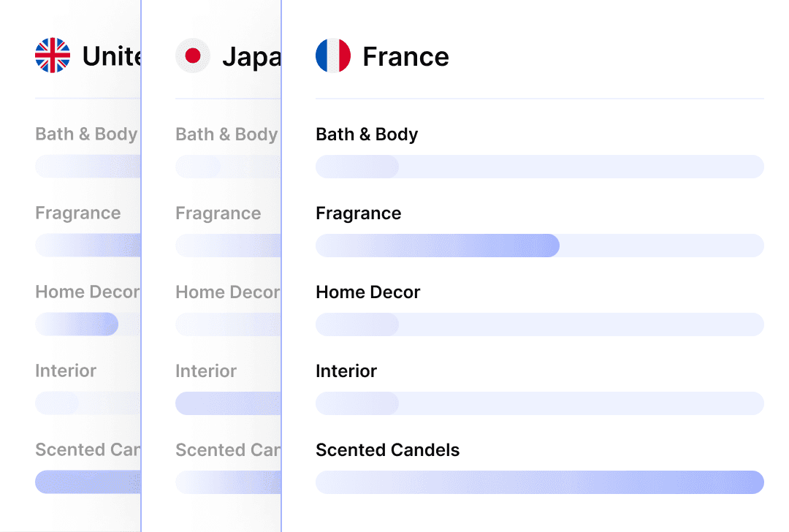The width and height of the screenshot is (789, 532).
Task: Click United Kingdom's Home Decor progress bar
Action: 87,324
